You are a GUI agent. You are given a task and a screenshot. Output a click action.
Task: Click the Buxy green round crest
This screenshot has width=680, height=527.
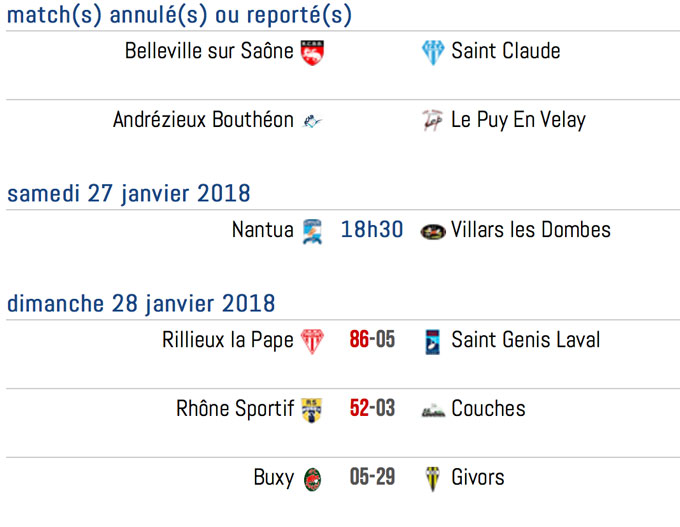click(312, 479)
